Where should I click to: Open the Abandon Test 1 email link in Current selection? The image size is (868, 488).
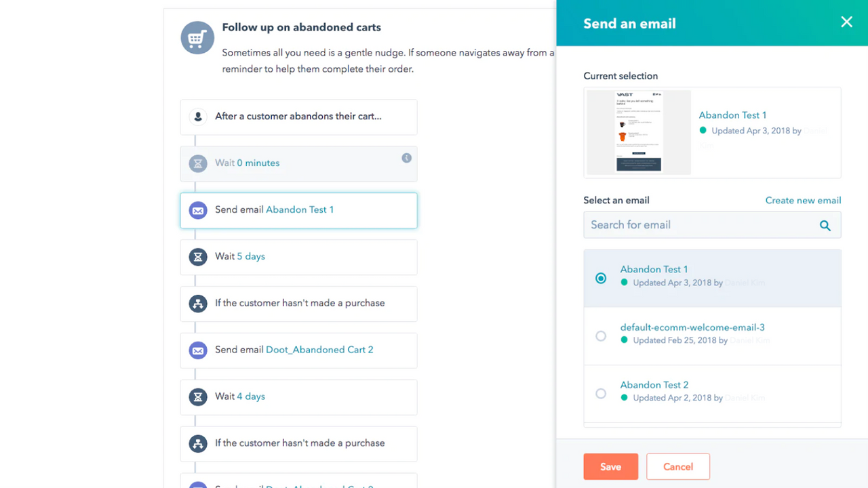[x=732, y=115]
